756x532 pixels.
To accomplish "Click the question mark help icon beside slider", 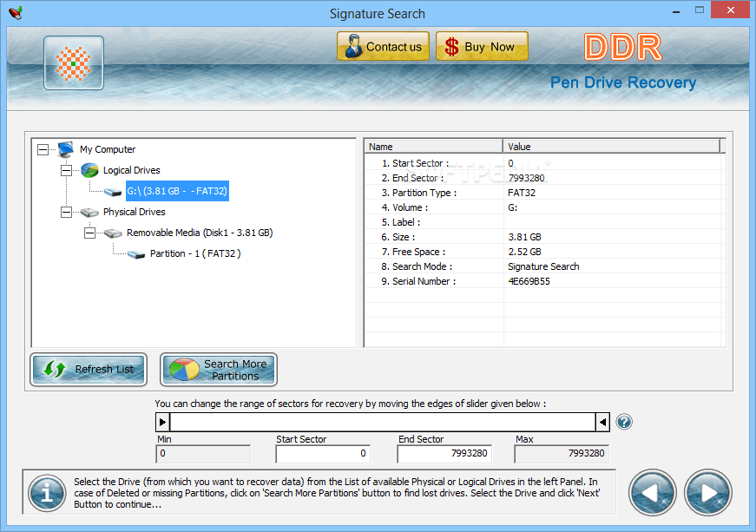I will [x=624, y=422].
